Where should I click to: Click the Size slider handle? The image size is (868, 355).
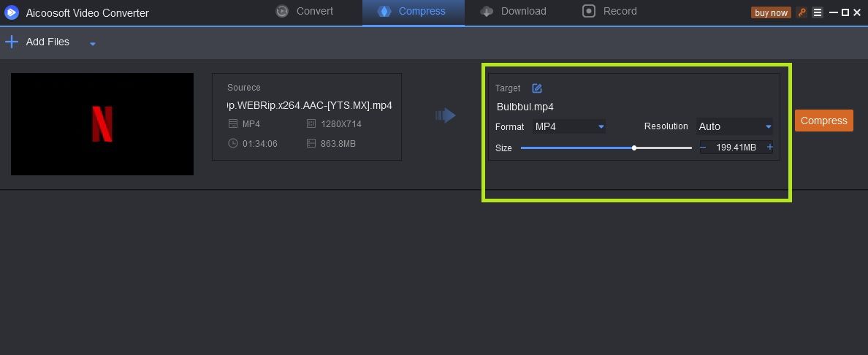pyautogui.click(x=634, y=148)
